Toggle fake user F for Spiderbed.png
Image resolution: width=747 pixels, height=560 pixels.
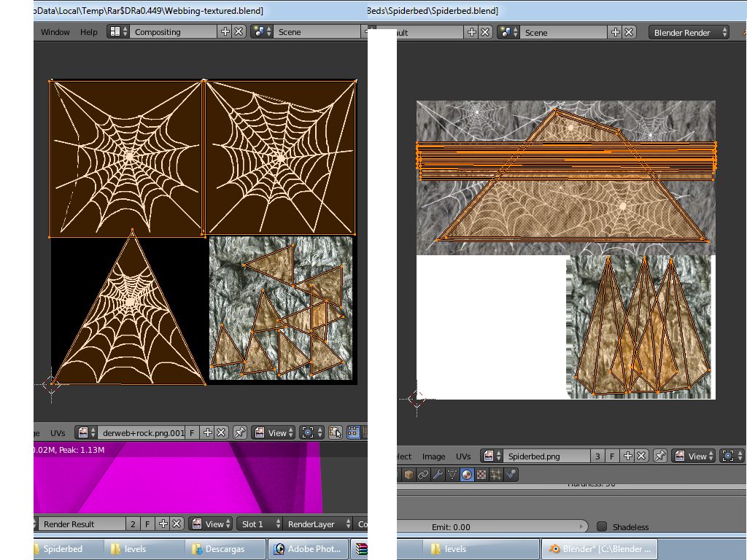pyautogui.click(x=613, y=456)
